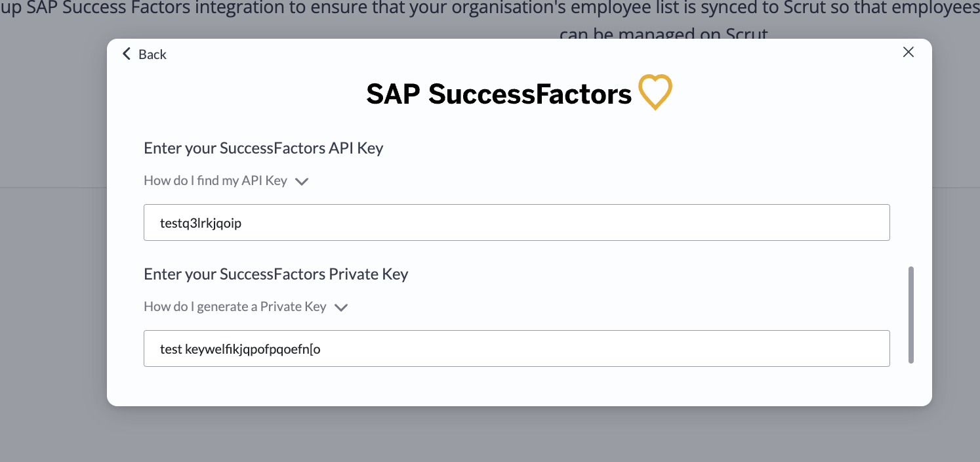Close the SAP SuccessFactors dialog
This screenshot has width=980, height=462.
908,52
